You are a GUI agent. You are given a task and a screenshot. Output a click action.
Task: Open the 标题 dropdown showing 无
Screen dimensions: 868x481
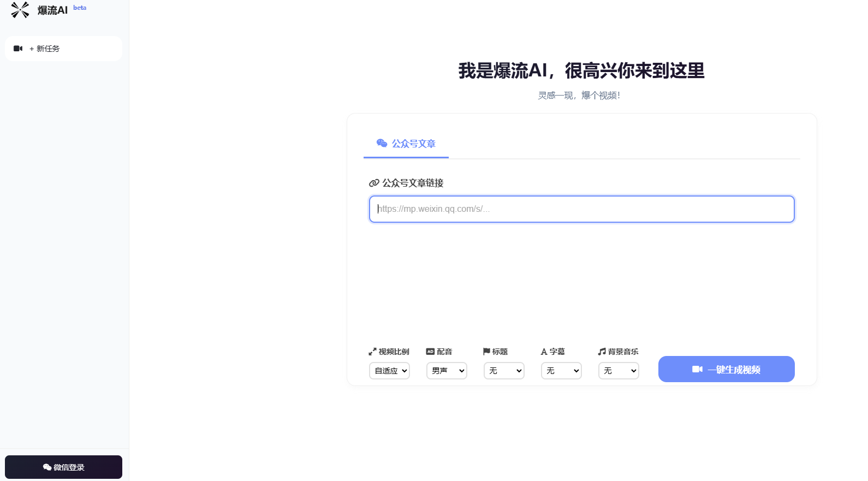[x=504, y=371]
